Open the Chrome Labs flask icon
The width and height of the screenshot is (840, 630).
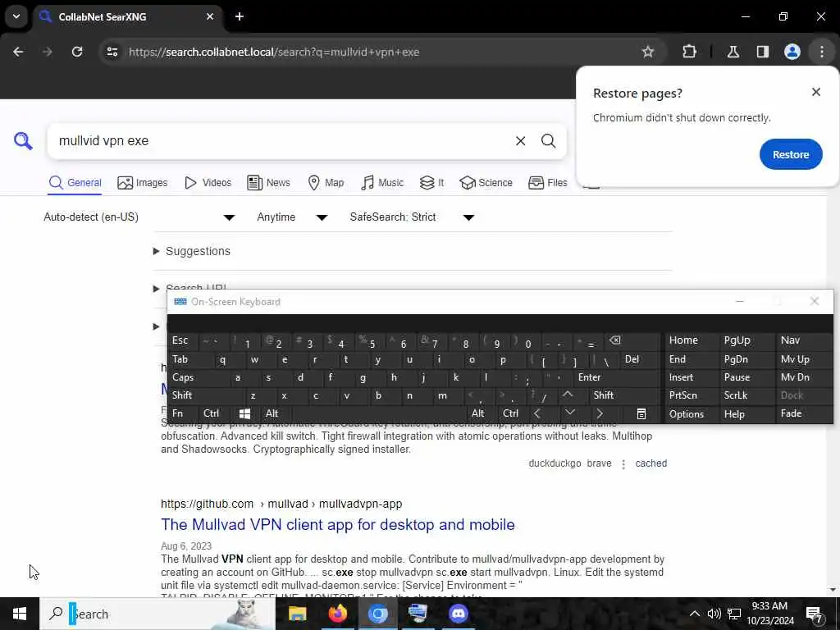(733, 52)
